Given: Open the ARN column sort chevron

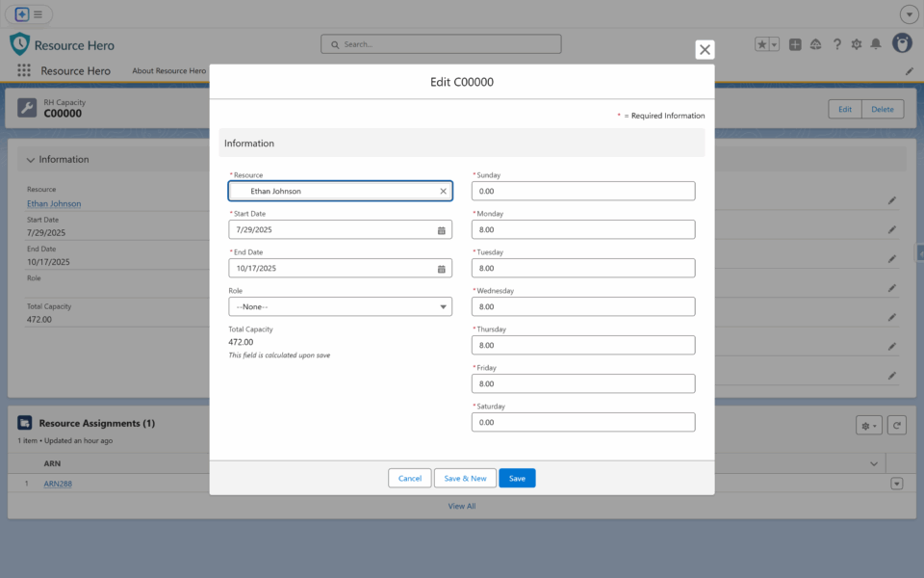Looking at the screenshot, I should click(x=874, y=463).
